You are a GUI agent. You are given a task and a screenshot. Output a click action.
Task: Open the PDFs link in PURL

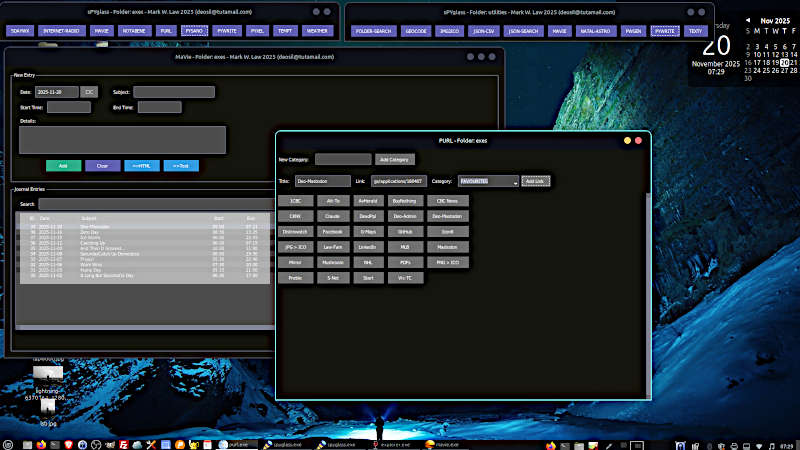click(x=405, y=262)
